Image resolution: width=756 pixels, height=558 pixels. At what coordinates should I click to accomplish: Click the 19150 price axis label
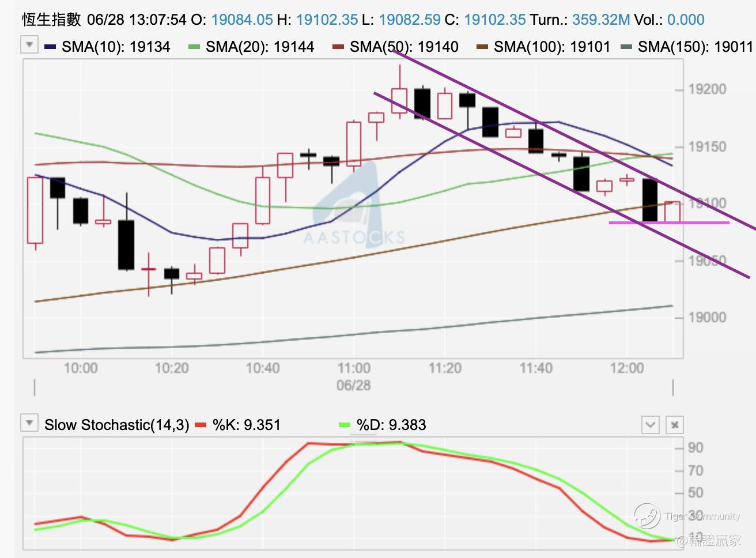[707, 146]
